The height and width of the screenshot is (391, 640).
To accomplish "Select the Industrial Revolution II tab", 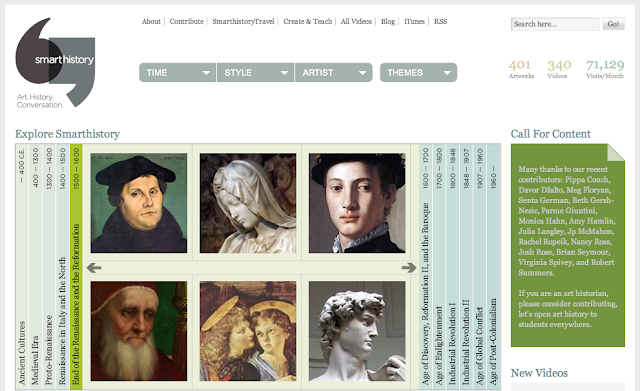I will (466, 266).
